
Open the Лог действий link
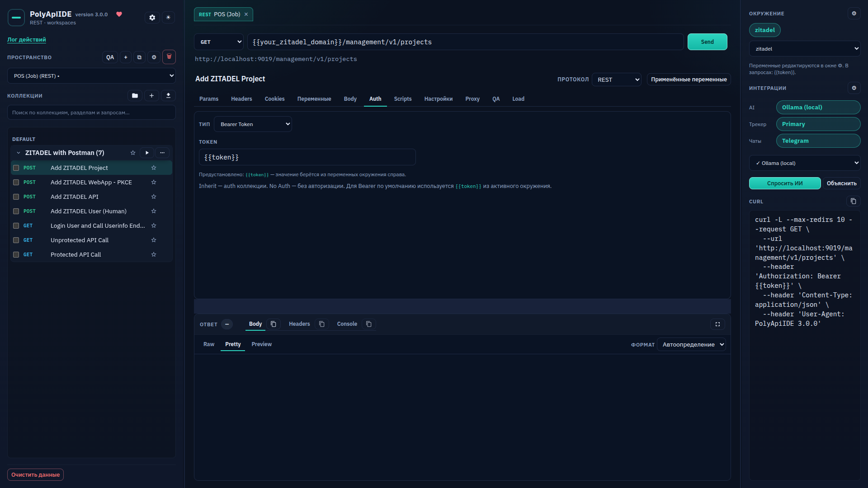click(27, 40)
